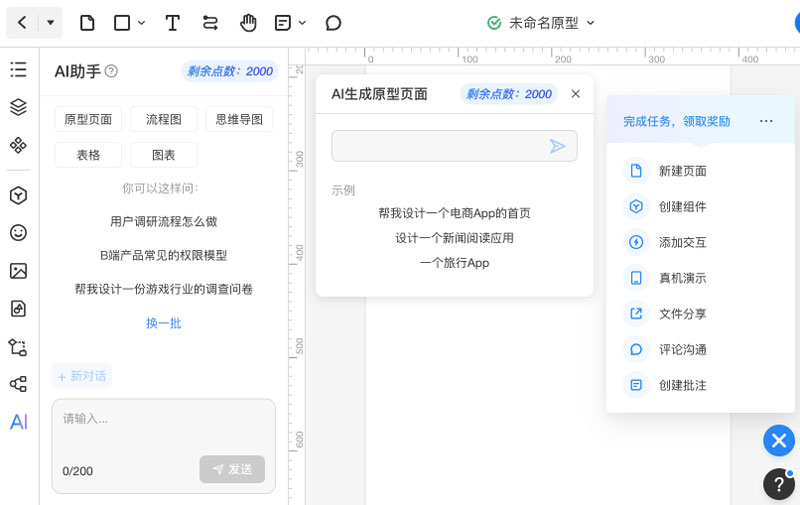Click the send arrow in AI prompt

pos(557,146)
